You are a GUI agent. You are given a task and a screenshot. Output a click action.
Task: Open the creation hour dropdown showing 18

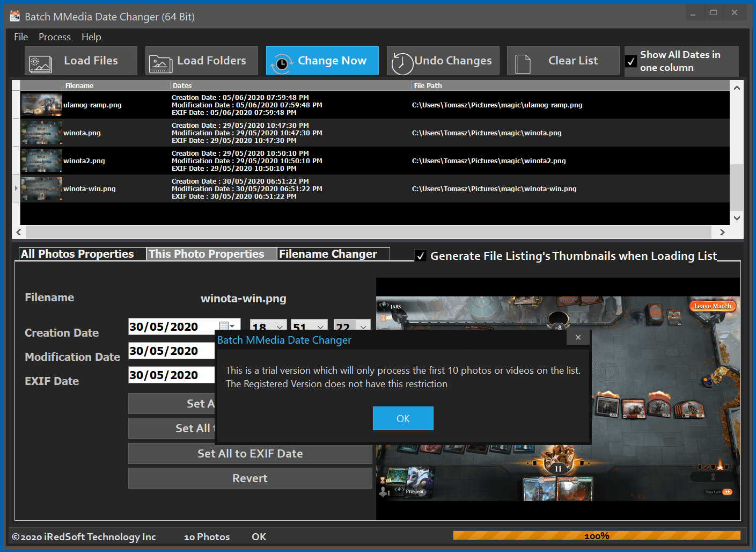click(280, 326)
